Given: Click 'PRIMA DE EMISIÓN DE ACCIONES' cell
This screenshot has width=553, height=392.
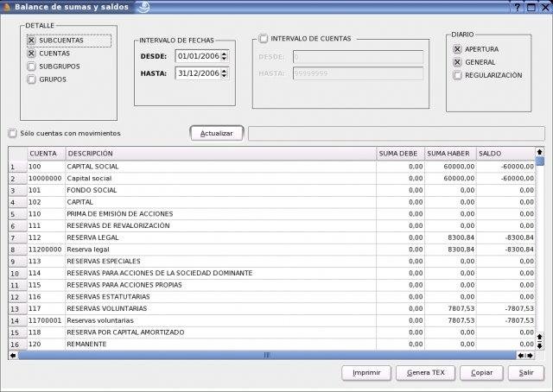Looking at the screenshot, I should pos(221,214).
